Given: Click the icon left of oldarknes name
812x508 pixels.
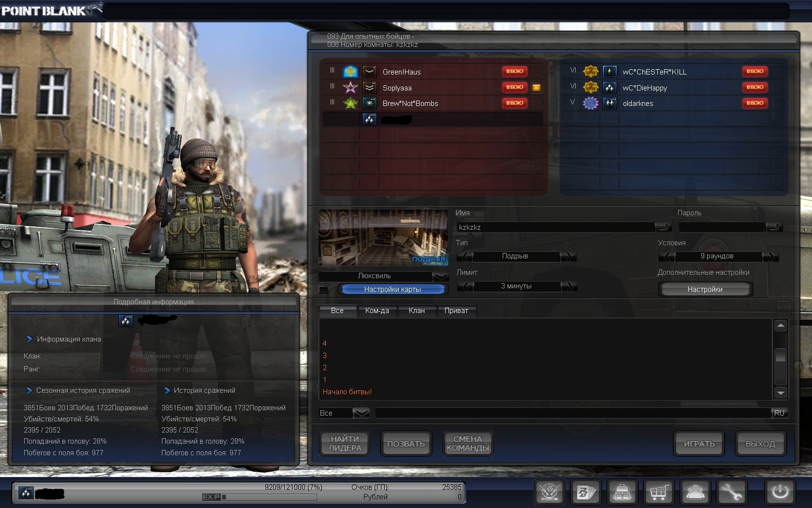Looking at the screenshot, I should [609, 103].
